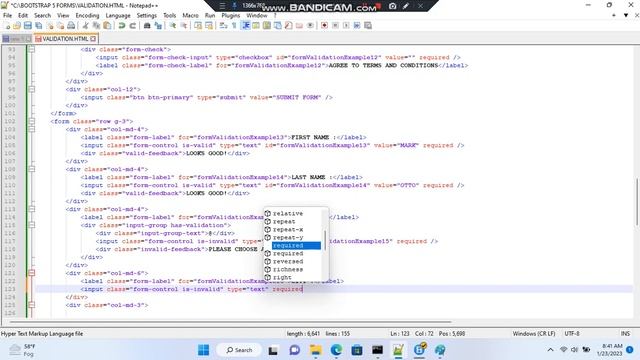Click the autocomplete popup scrollbar thumb
Viewport: 640px width, 360px height.
pos(325,240)
